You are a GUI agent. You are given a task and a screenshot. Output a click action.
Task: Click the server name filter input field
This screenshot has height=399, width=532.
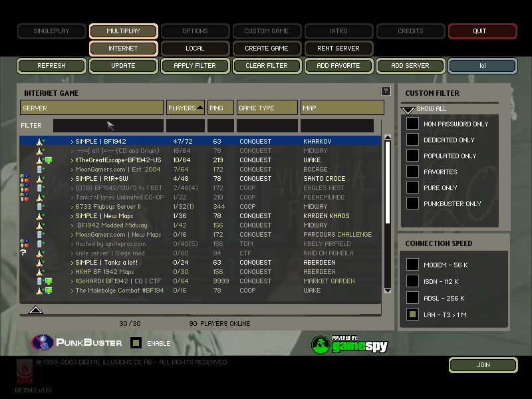point(108,125)
